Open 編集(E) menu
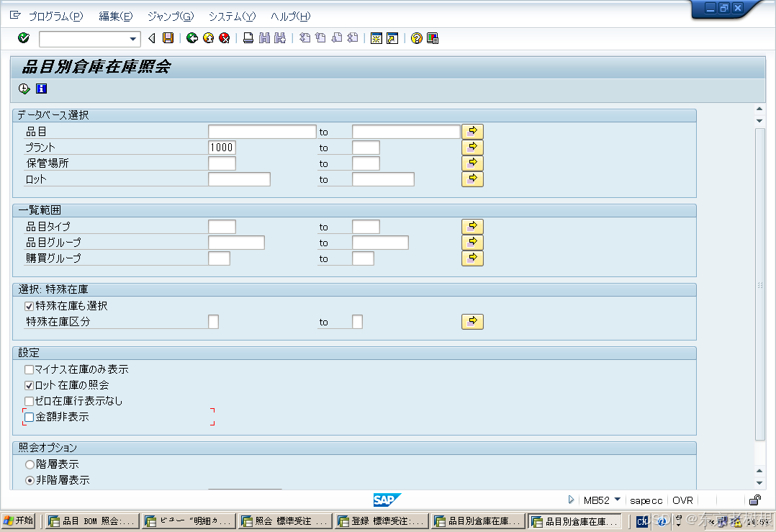Screen dimensions: 776x532 pyautogui.click(x=116, y=17)
